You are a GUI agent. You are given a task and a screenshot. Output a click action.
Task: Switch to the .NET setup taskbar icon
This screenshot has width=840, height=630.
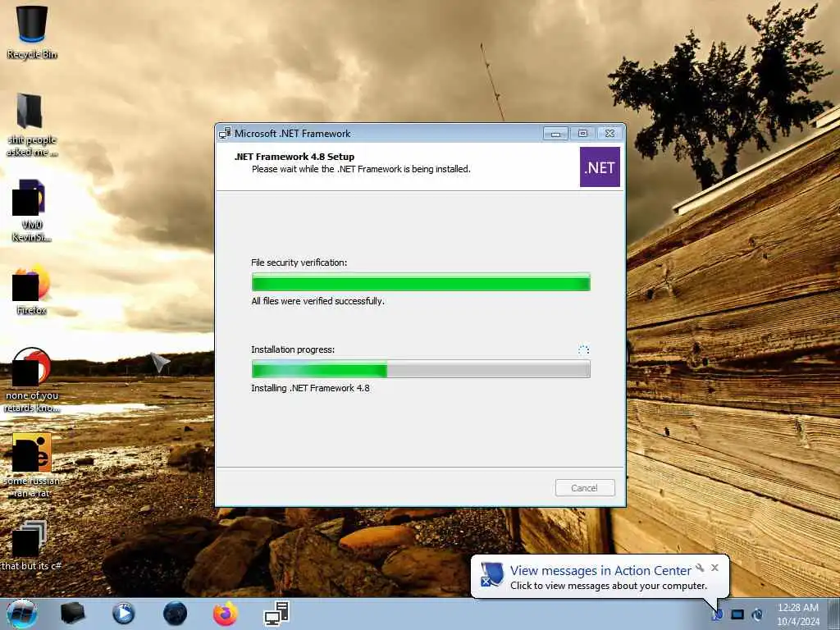click(x=276, y=614)
